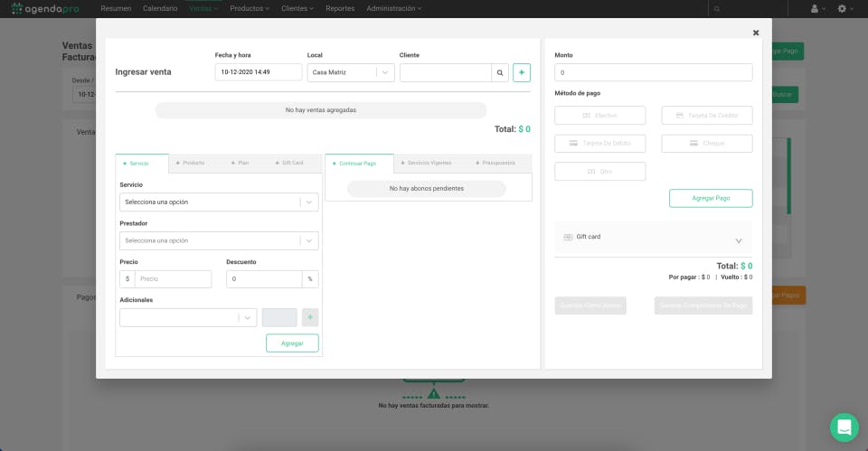The height and width of the screenshot is (451, 868).
Task: Click the Precio input field
Action: [174, 279]
